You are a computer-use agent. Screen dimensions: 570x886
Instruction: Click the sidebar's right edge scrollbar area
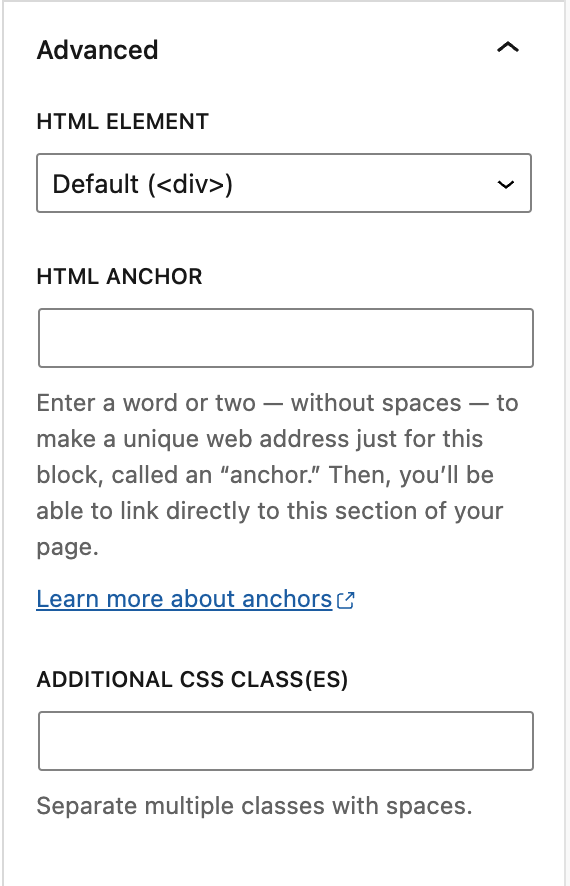[x=567, y=443]
